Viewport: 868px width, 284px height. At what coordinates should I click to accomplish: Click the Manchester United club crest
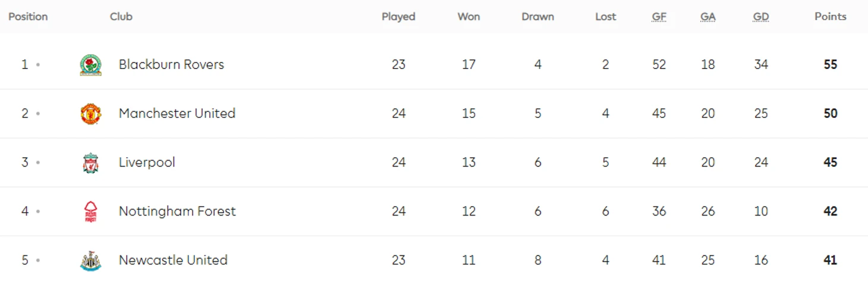91,114
